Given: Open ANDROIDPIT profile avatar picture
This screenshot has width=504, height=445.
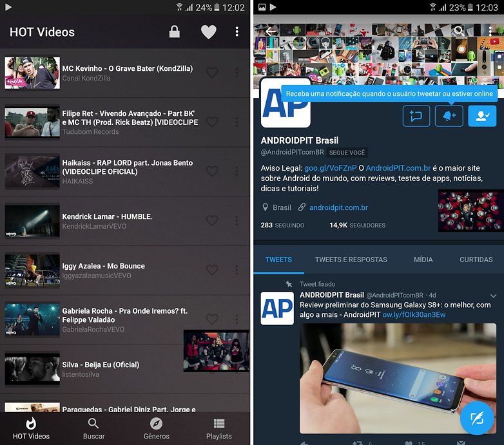Looking at the screenshot, I should click(286, 103).
